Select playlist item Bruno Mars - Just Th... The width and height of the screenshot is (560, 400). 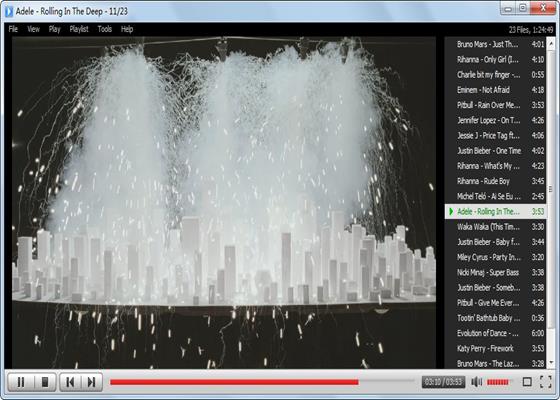495,44
